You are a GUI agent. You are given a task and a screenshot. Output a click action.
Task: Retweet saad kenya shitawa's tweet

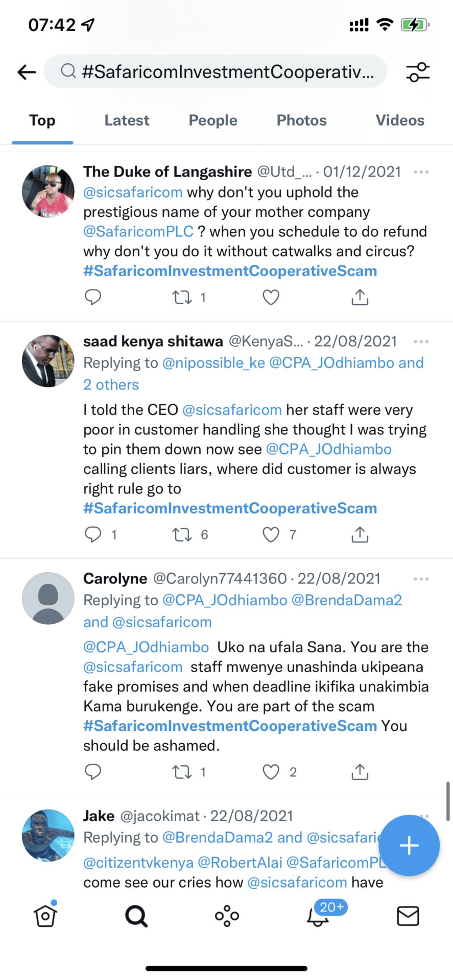pos(182,534)
